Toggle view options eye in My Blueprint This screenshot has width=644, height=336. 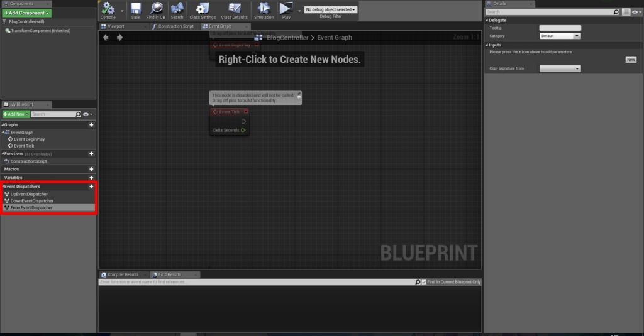[87, 114]
